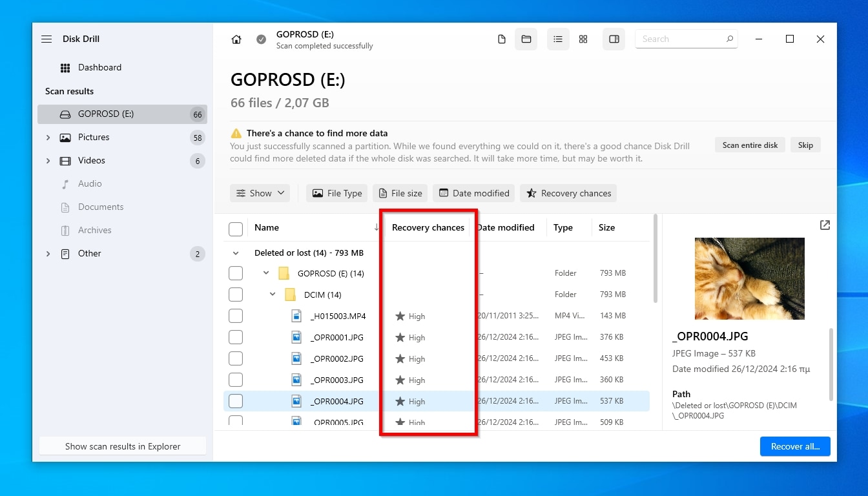Image resolution: width=868 pixels, height=496 pixels.
Task: Open the Show dropdown filter
Action: click(x=260, y=193)
